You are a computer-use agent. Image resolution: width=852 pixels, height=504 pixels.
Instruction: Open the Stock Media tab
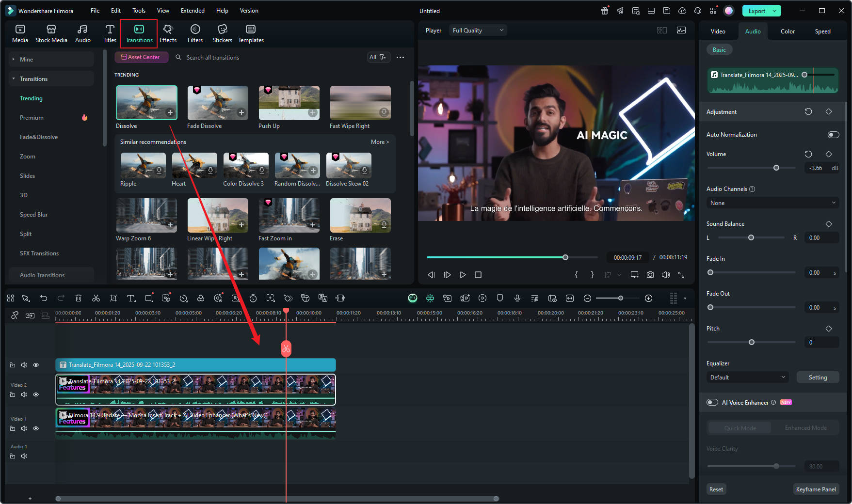(x=51, y=33)
